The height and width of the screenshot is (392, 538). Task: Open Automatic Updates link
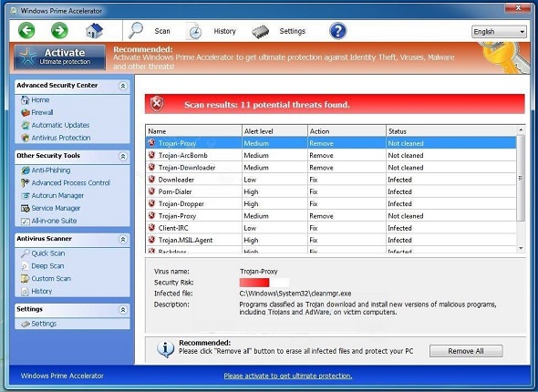point(60,125)
